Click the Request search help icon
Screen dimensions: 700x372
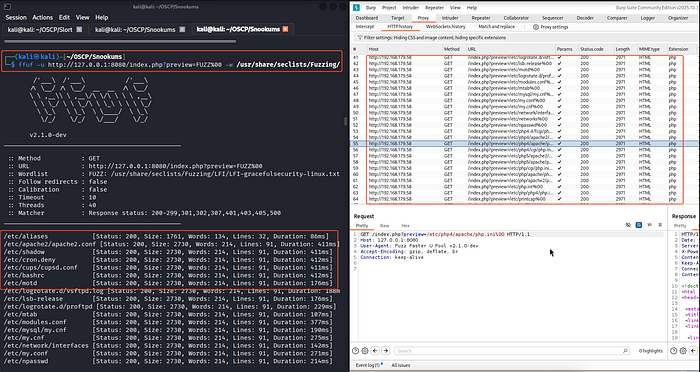pos(355,351)
